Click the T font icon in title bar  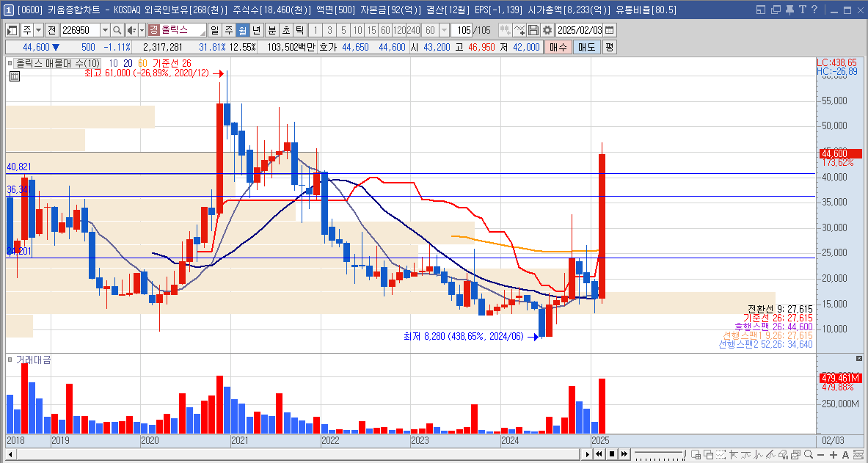[x=802, y=10]
